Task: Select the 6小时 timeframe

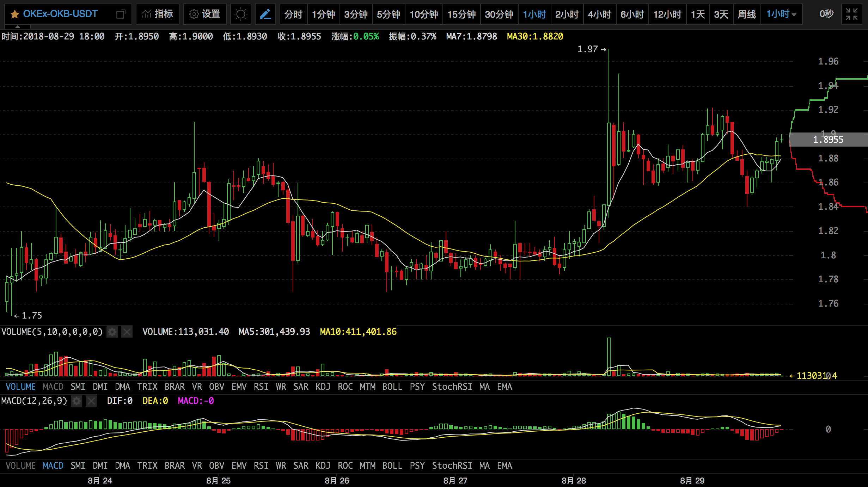Action: 632,14
